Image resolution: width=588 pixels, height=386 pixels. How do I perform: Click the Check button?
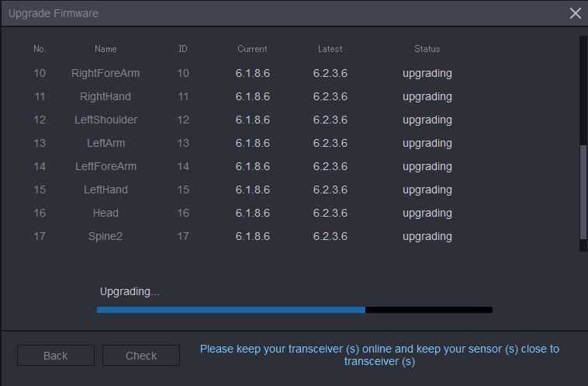[141, 355]
